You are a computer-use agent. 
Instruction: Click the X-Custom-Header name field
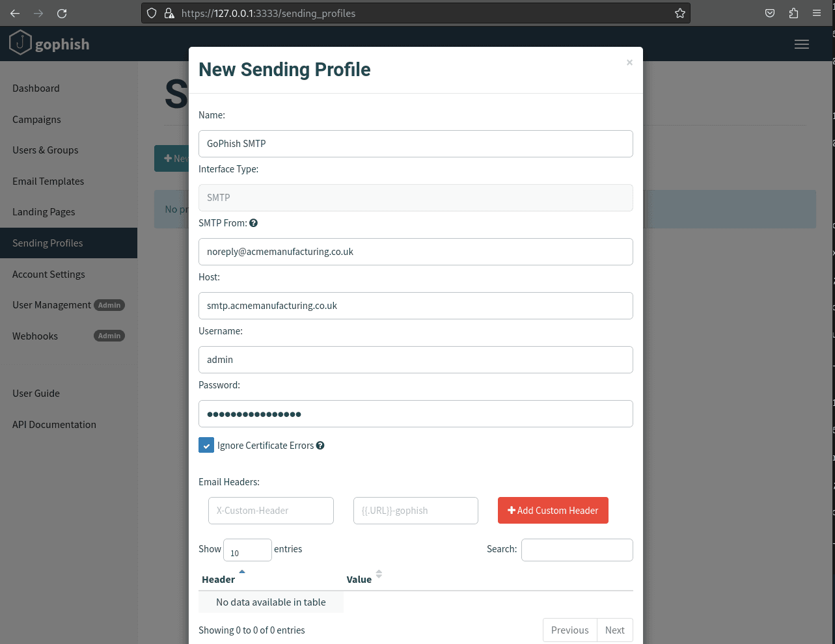(x=271, y=511)
